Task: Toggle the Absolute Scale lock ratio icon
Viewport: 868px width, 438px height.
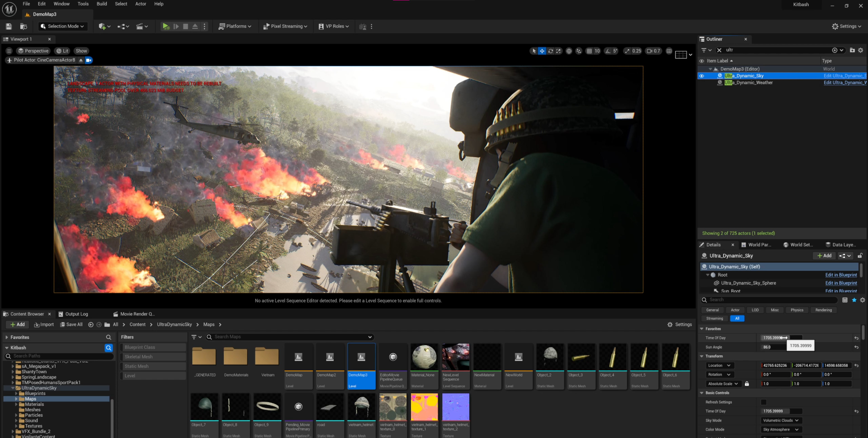Action: pyautogui.click(x=747, y=384)
